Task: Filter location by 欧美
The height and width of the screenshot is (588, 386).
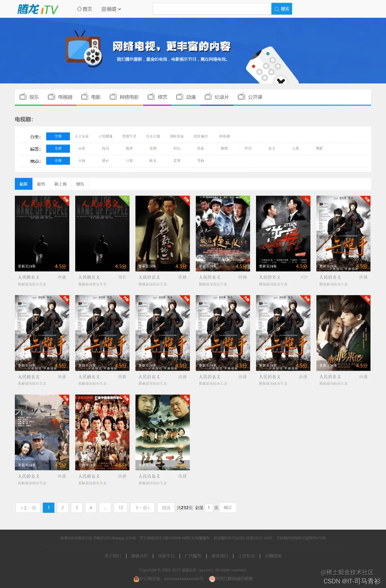Action: [153, 161]
